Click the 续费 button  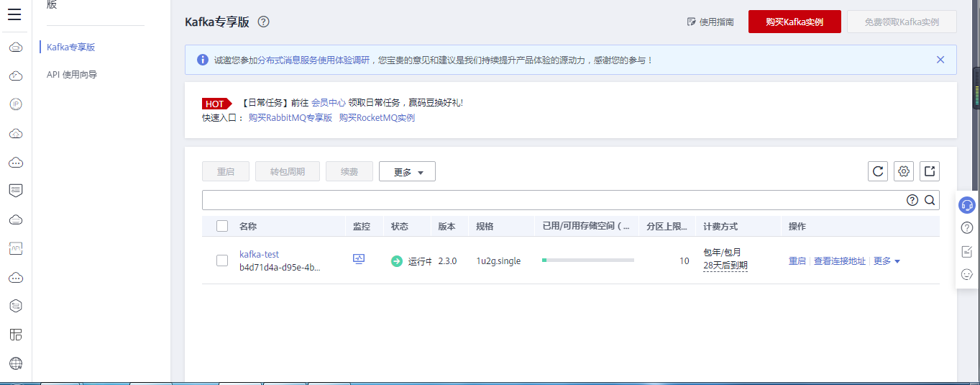point(349,171)
